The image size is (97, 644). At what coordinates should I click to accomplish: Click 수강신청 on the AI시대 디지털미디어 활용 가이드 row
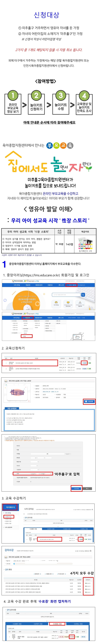point(84,369)
